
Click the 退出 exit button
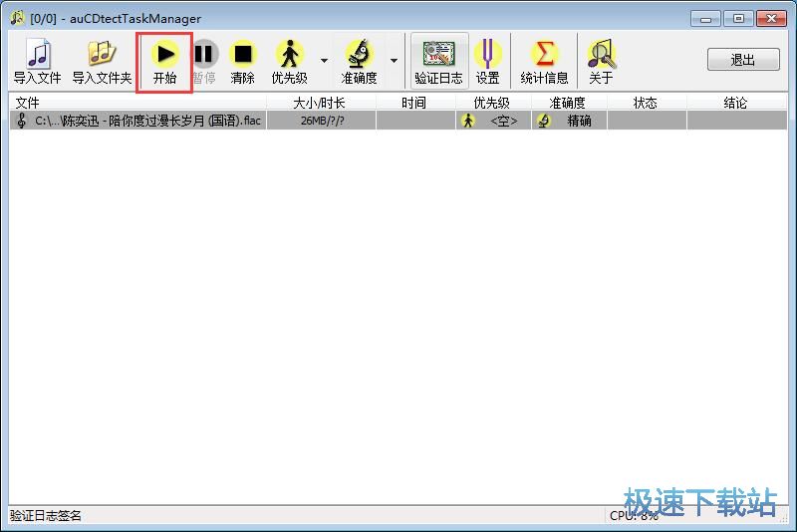[x=743, y=60]
